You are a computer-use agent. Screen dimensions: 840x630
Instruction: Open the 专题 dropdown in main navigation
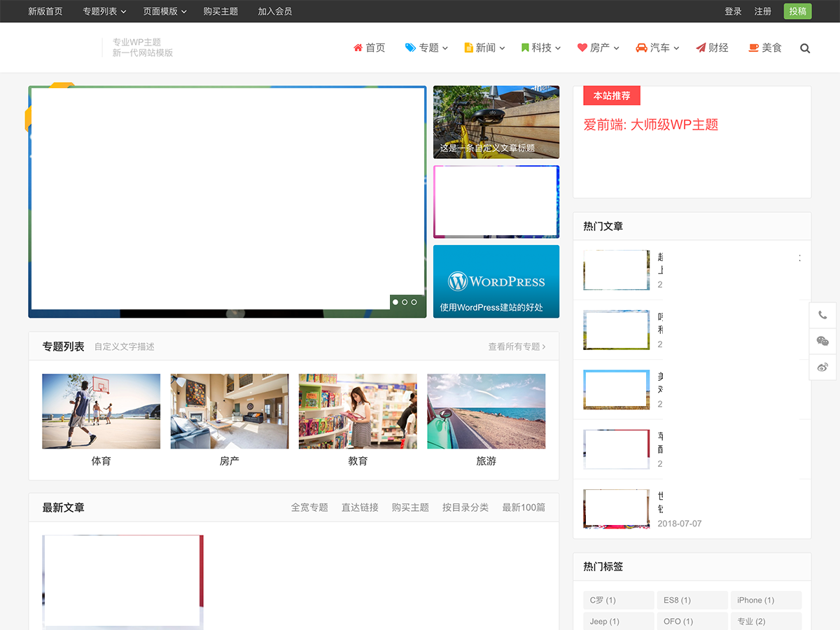point(426,48)
